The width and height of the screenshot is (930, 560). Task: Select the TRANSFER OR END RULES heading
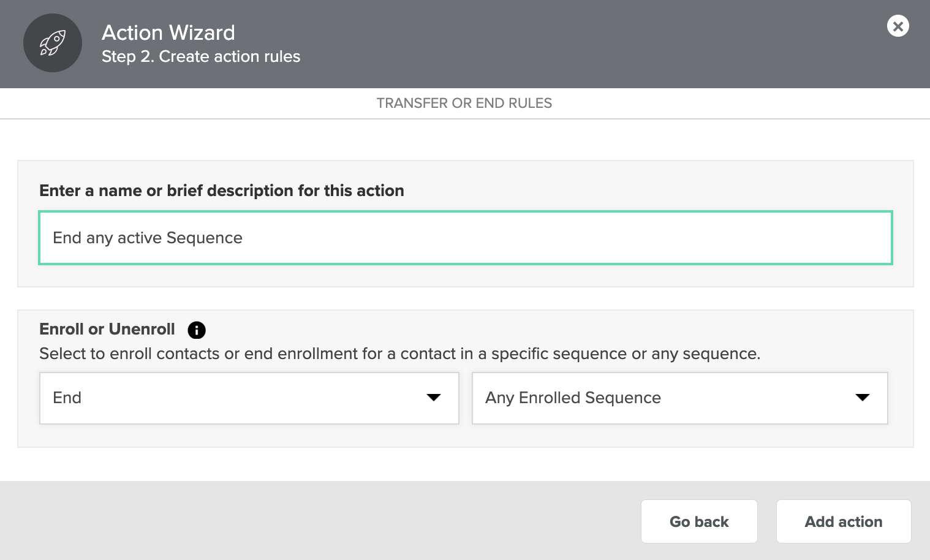point(464,103)
